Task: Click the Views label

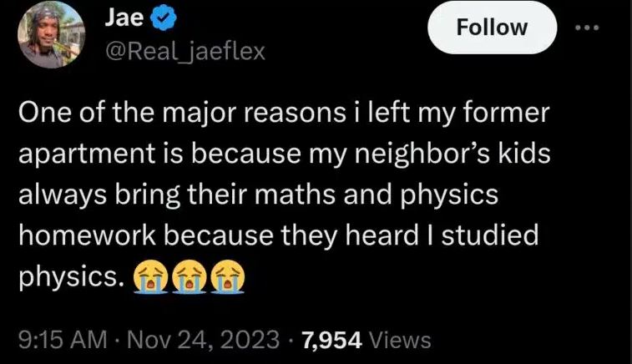Action: click(x=400, y=340)
